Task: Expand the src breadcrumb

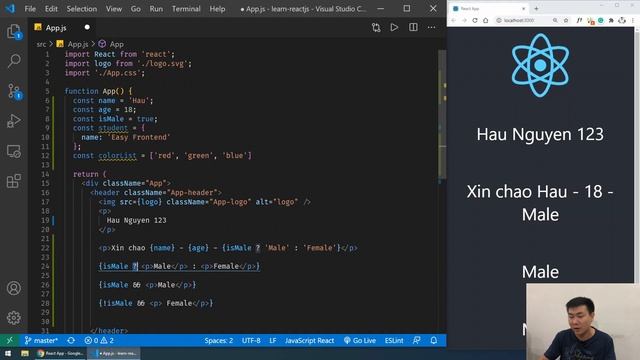Action: (x=41, y=44)
